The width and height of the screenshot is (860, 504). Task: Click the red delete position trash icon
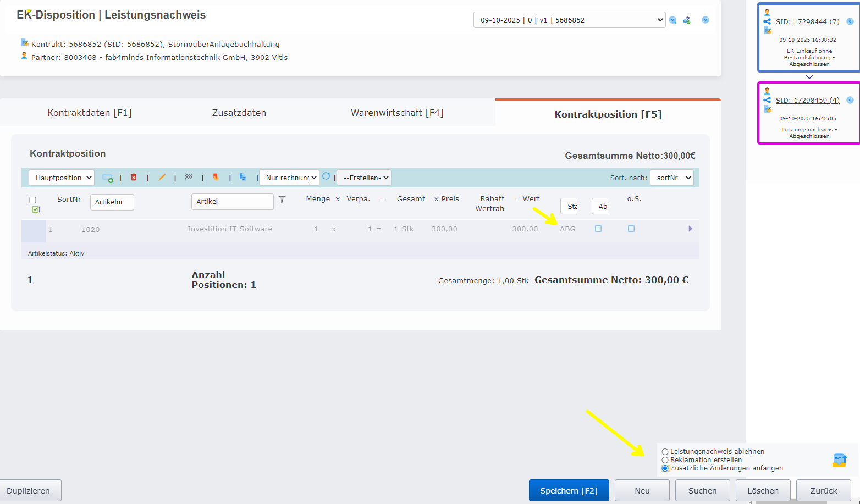click(134, 178)
